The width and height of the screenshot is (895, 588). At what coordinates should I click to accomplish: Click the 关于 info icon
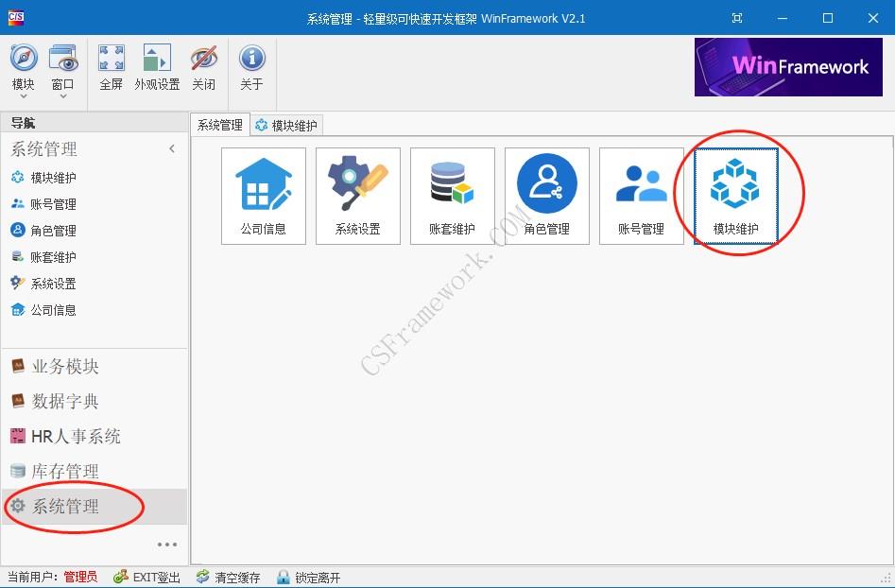[x=251, y=66]
